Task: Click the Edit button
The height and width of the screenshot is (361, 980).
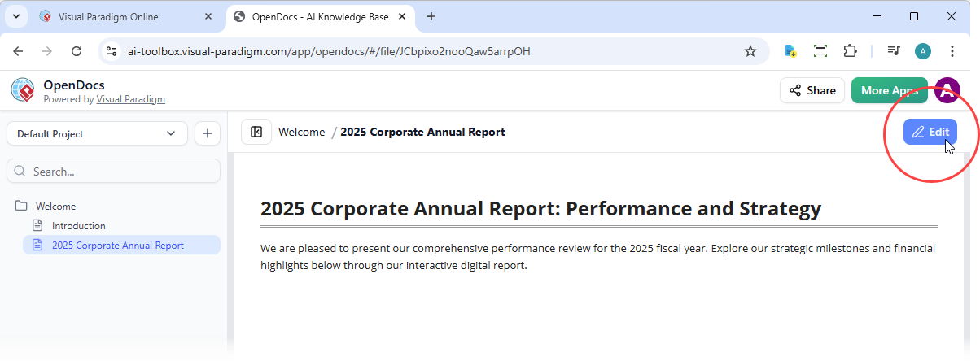Action: [x=930, y=132]
